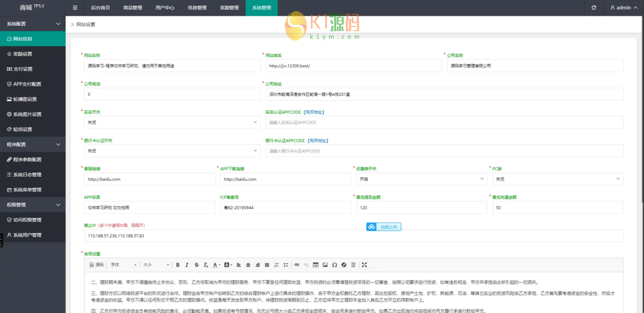Click 购买地址 link beside 银行卡认证APPCODE
This screenshot has width=644, height=313.
[x=319, y=141]
